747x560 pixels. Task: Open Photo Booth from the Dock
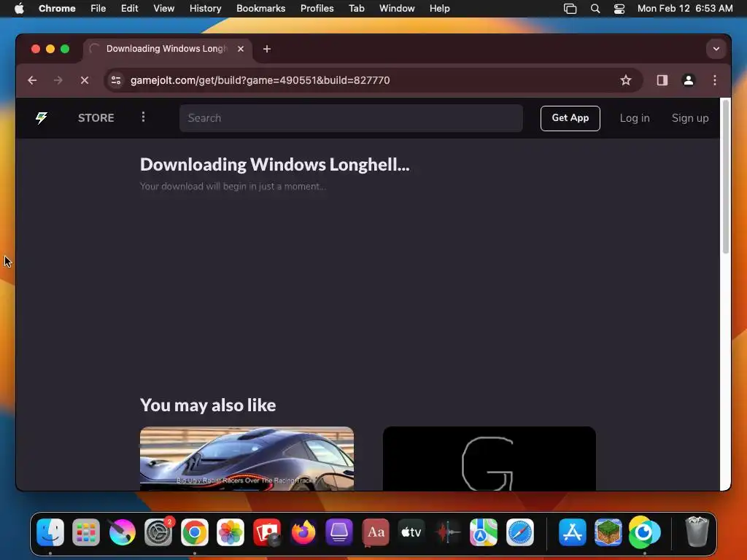pos(267,532)
